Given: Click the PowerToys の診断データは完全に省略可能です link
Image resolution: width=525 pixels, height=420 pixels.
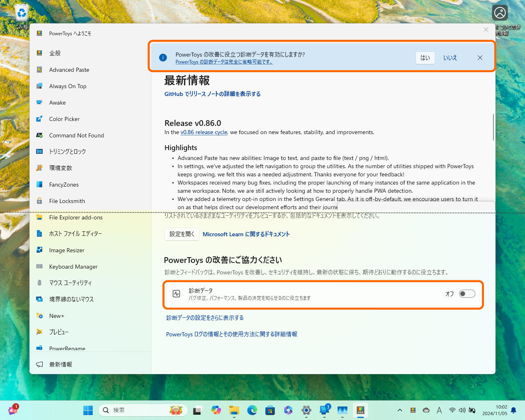Looking at the screenshot, I should (x=224, y=62).
